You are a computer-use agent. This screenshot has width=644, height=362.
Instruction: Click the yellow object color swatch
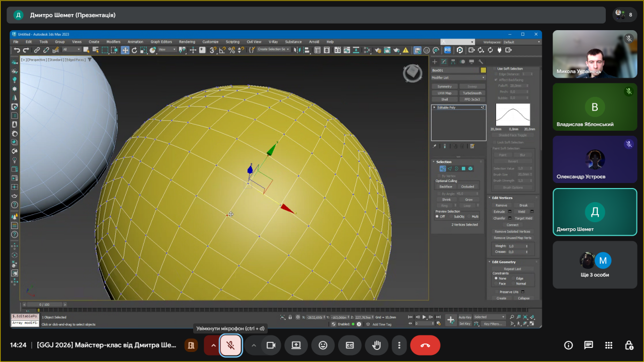483,70
